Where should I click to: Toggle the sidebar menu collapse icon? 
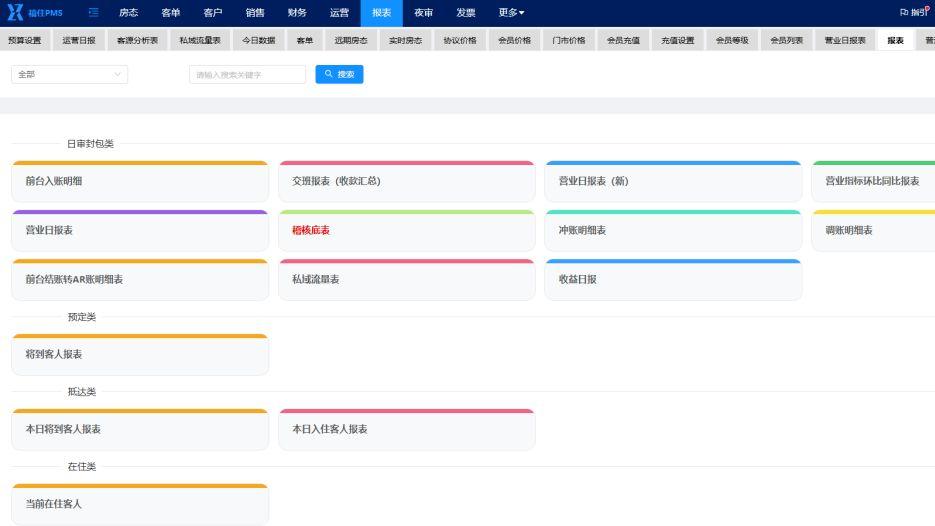(94, 13)
